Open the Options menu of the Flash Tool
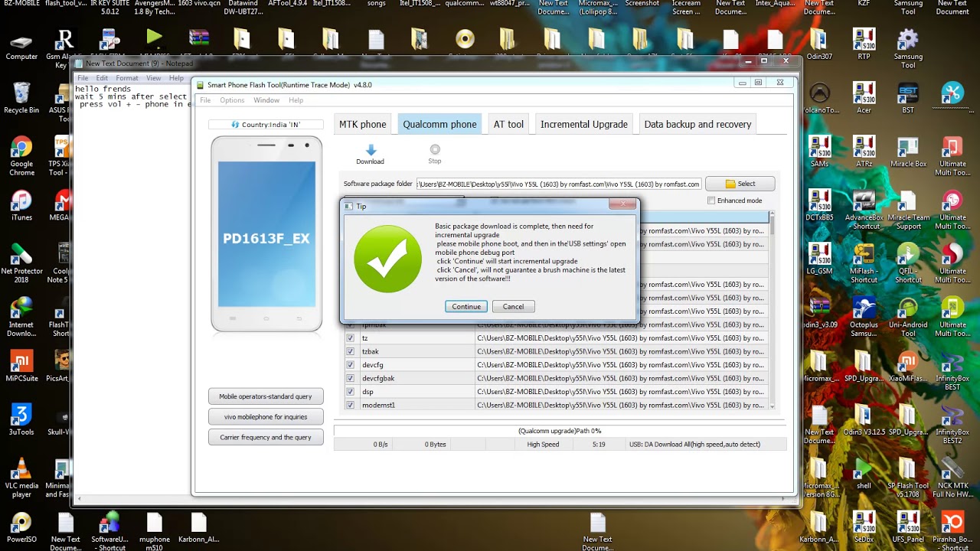This screenshot has width=980, height=551. tap(232, 100)
